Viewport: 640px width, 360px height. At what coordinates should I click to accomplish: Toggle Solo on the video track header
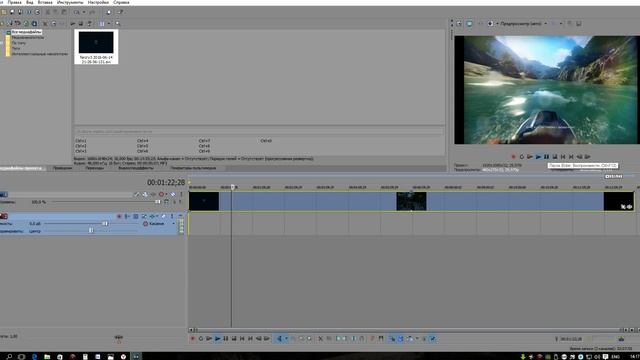(x=181, y=195)
